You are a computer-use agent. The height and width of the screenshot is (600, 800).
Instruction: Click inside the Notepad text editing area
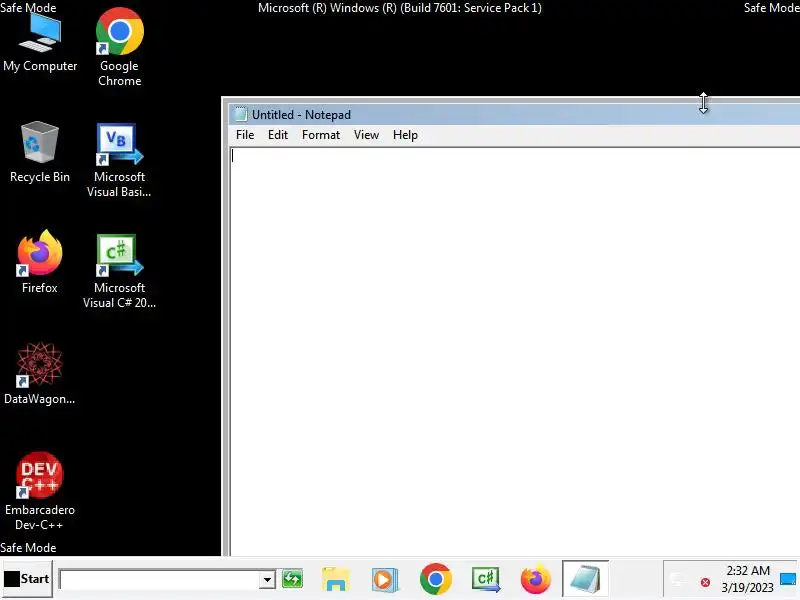[x=515, y=352]
